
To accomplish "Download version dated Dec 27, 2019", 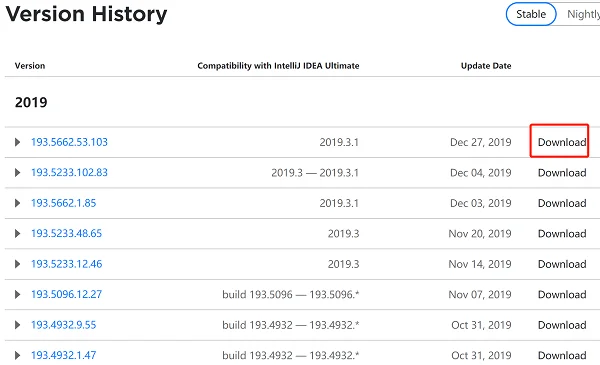I will 562,142.
